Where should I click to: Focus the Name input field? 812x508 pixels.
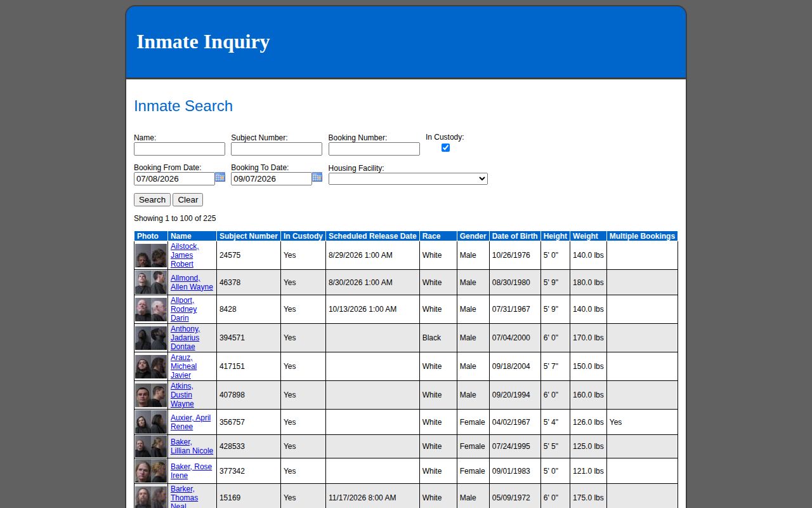tap(180, 149)
